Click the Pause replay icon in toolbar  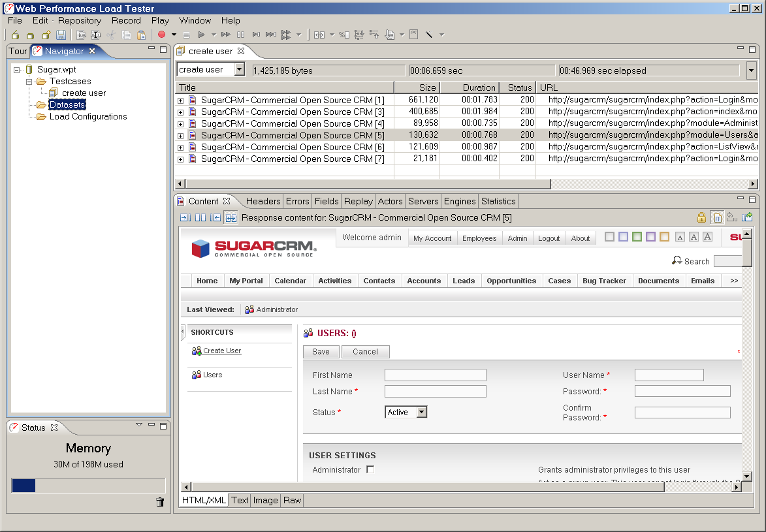coord(240,35)
